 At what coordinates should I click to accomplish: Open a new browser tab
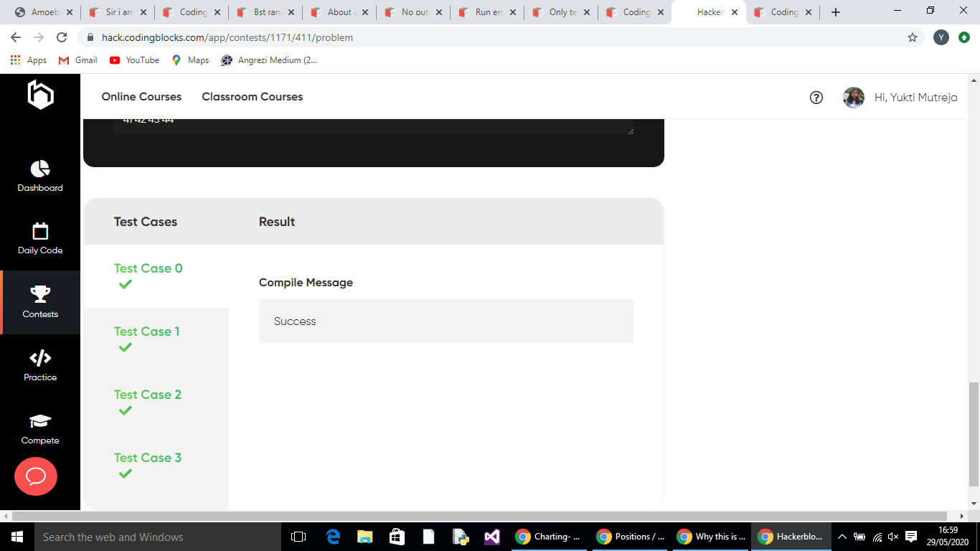(x=835, y=12)
